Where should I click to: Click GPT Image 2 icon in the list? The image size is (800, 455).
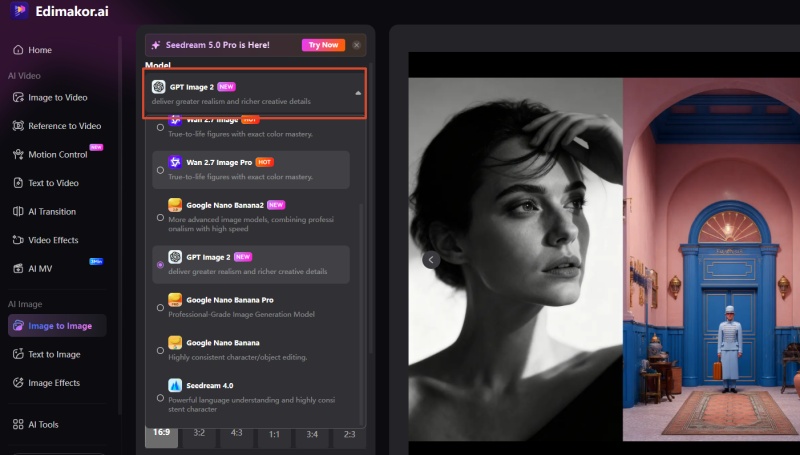pos(175,257)
